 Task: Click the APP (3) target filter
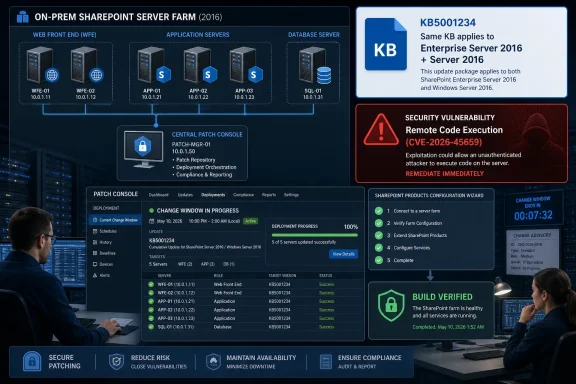tap(208, 264)
